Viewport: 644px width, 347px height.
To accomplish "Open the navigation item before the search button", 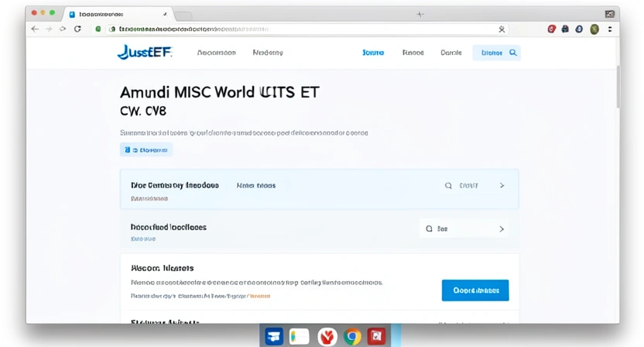I will pos(451,53).
